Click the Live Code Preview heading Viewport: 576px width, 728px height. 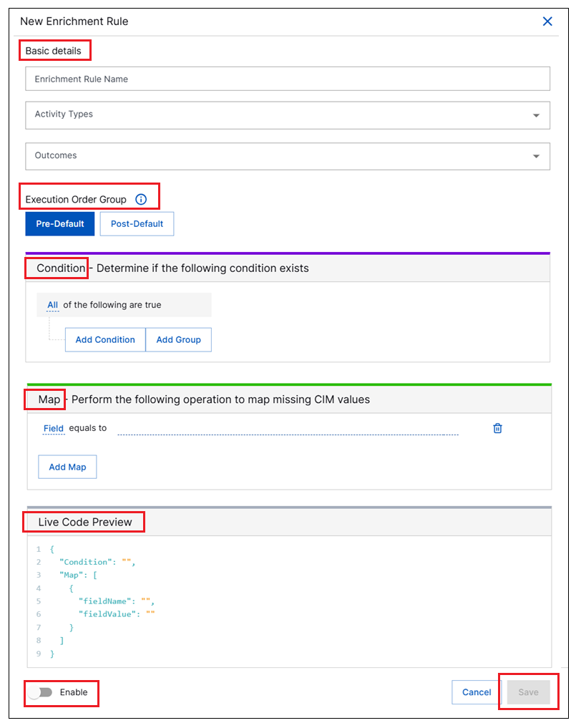click(85, 523)
